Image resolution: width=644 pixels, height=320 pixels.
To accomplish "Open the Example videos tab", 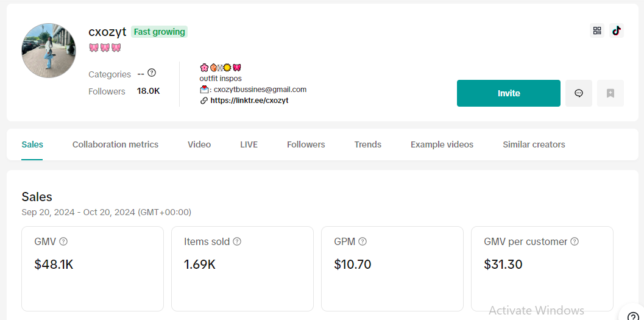I will pyautogui.click(x=442, y=144).
